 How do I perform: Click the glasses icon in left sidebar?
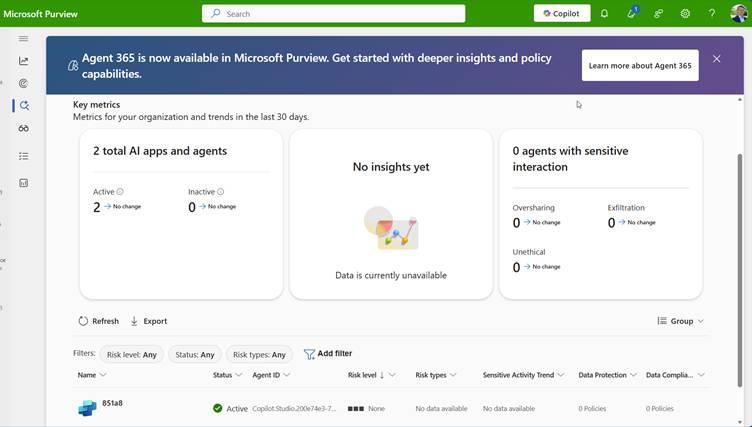(x=24, y=128)
